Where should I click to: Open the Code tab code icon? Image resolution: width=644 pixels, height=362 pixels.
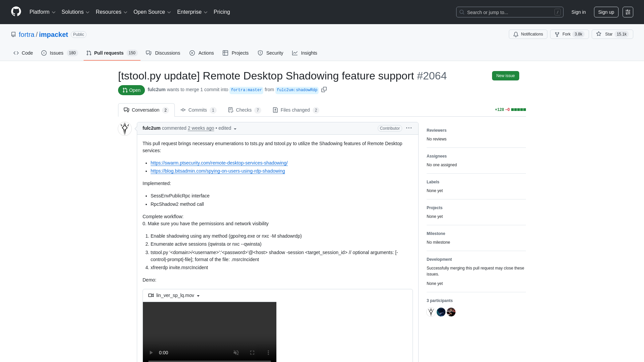pyautogui.click(x=16, y=53)
